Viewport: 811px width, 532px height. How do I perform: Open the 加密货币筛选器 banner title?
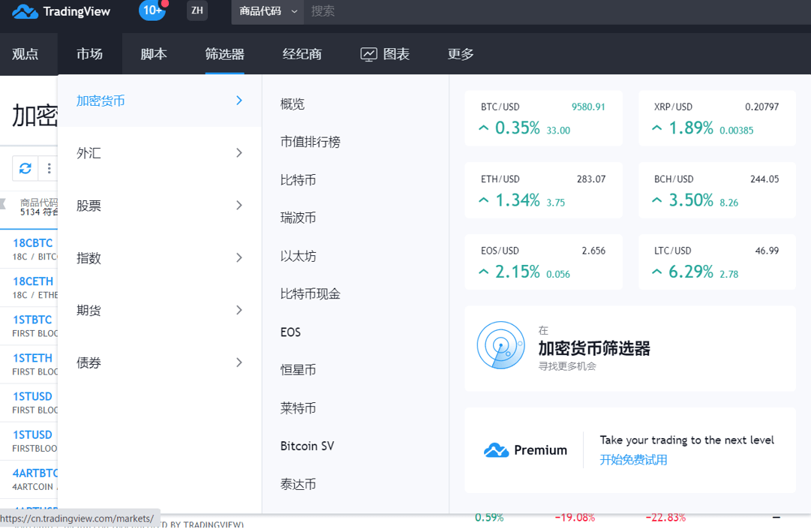coord(593,349)
